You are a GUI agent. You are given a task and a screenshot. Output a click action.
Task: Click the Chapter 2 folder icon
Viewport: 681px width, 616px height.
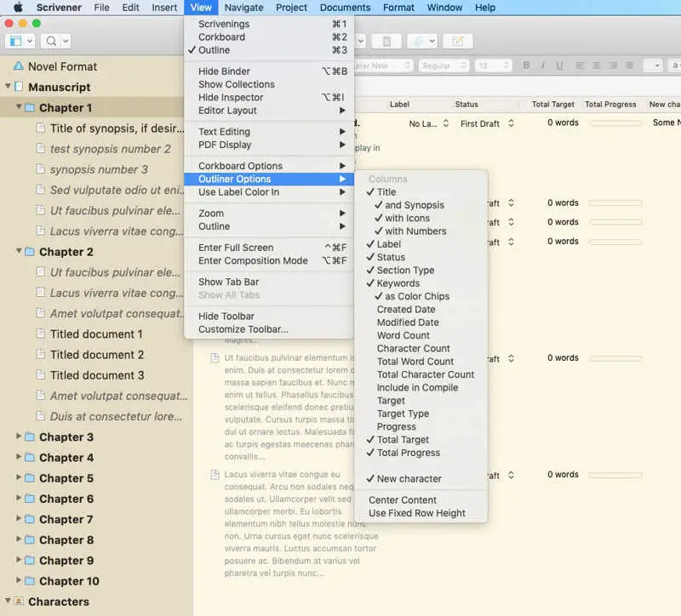(30, 252)
